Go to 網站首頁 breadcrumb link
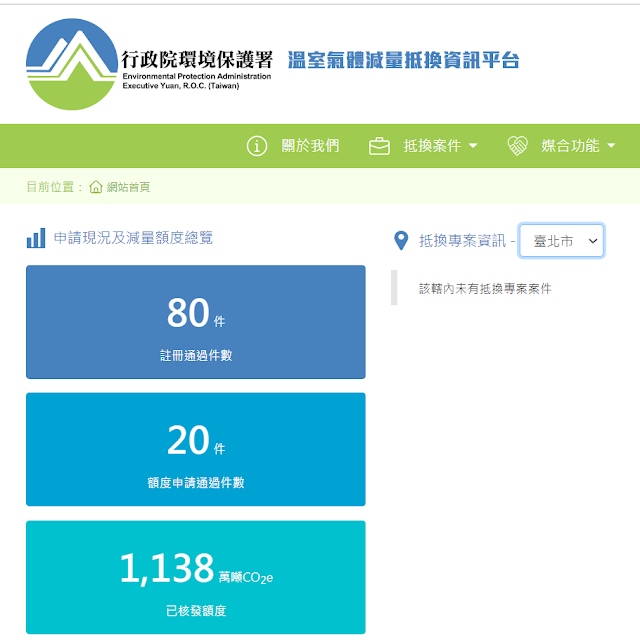The height and width of the screenshot is (640, 640). [x=129, y=187]
